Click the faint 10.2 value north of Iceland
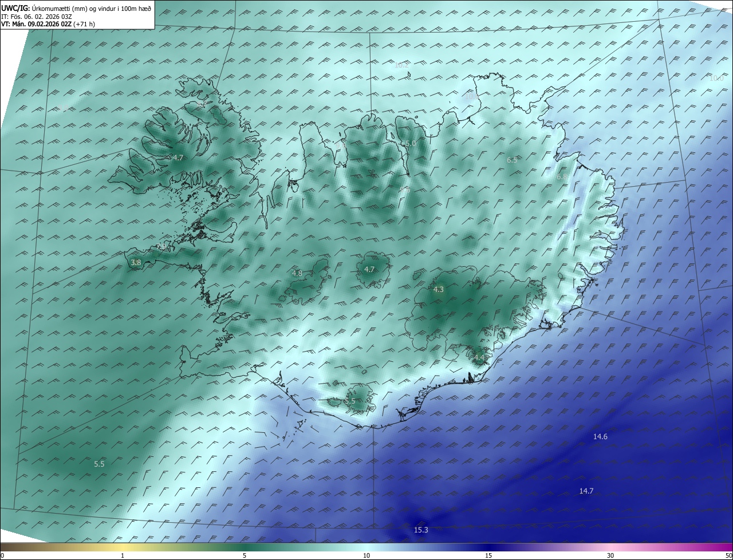Image resolution: width=733 pixels, height=560 pixels. click(402, 65)
